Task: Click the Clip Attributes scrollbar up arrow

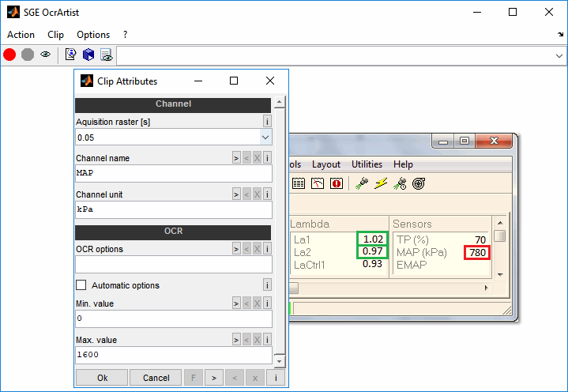Action: click(280, 102)
